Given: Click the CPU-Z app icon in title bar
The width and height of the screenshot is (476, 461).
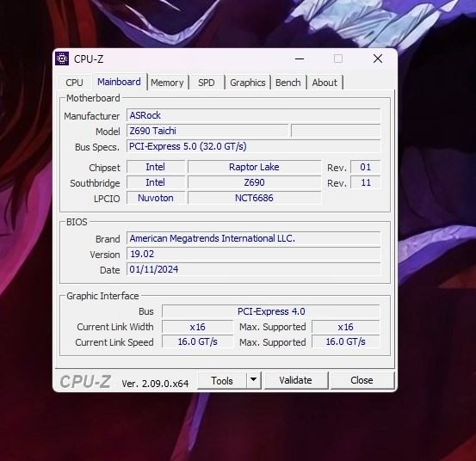Looking at the screenshot, I should point(62,58).
